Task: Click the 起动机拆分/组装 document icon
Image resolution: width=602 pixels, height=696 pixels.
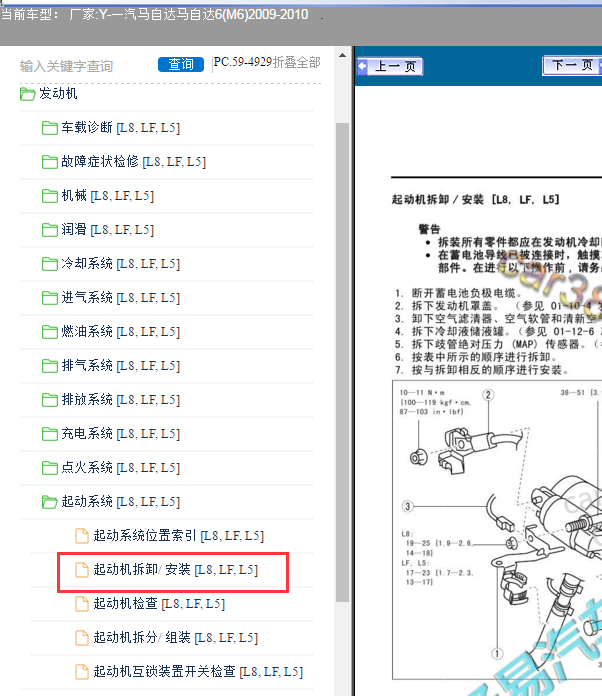Action: coord(82,638)
